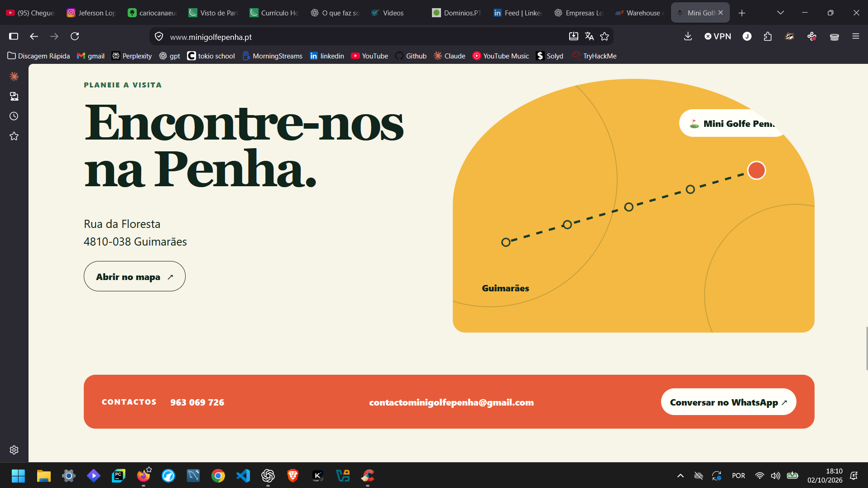The height and width of the screenshot is (488, 868).
Task: Click the Mini Golfe Penha map label
Action: [733, 123]
